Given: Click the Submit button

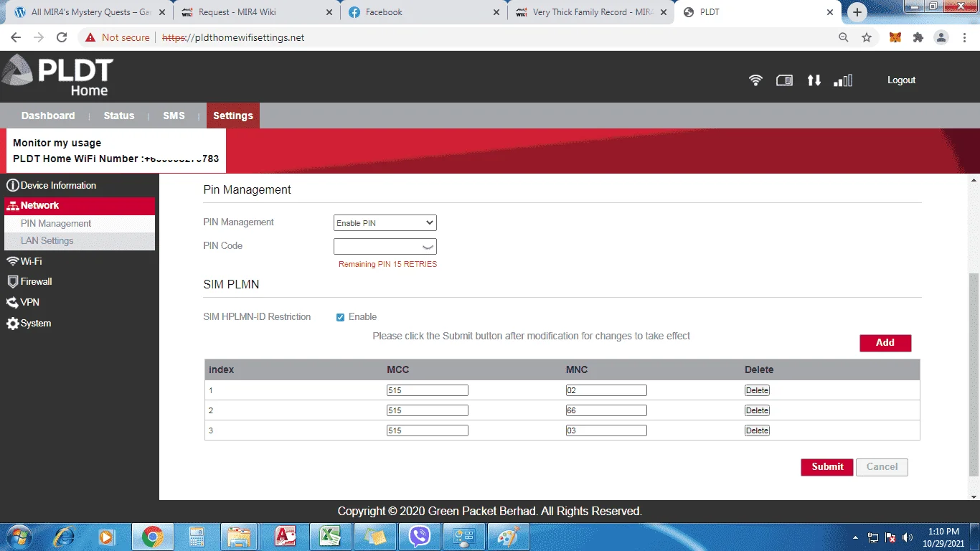Looking at the screenshot, I should click(827, 467).
